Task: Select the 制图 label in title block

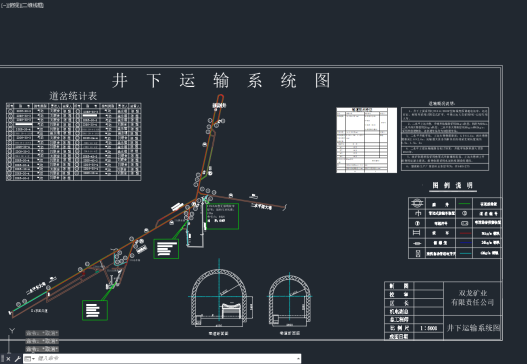Action: [399, 286]
